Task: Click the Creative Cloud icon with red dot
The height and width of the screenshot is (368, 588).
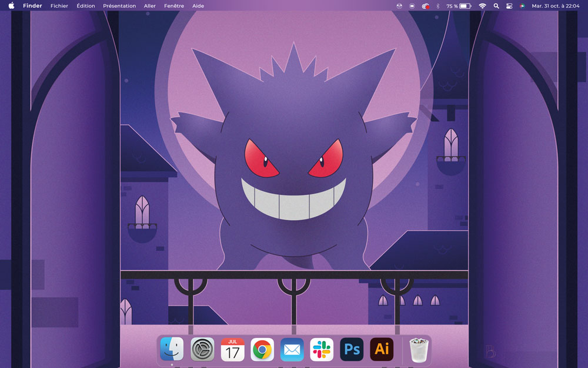Action: tap(425, 6)
